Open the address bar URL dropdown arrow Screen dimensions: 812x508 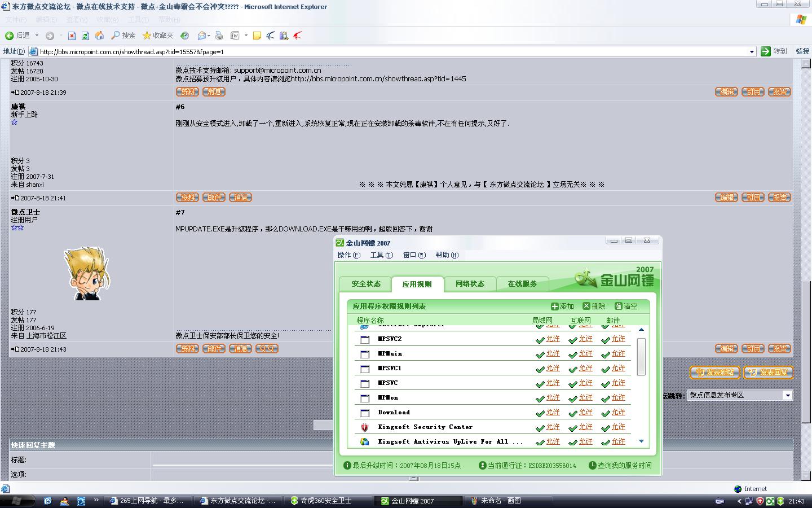(752, 51)
